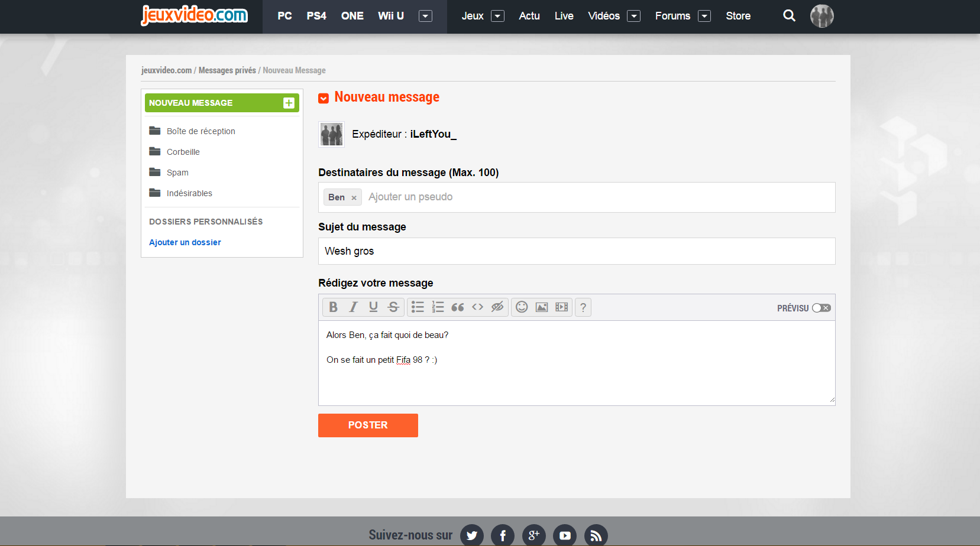Toggle the PRÉVISU preview switch
980x546 pixels.
(x=821, y=308)
